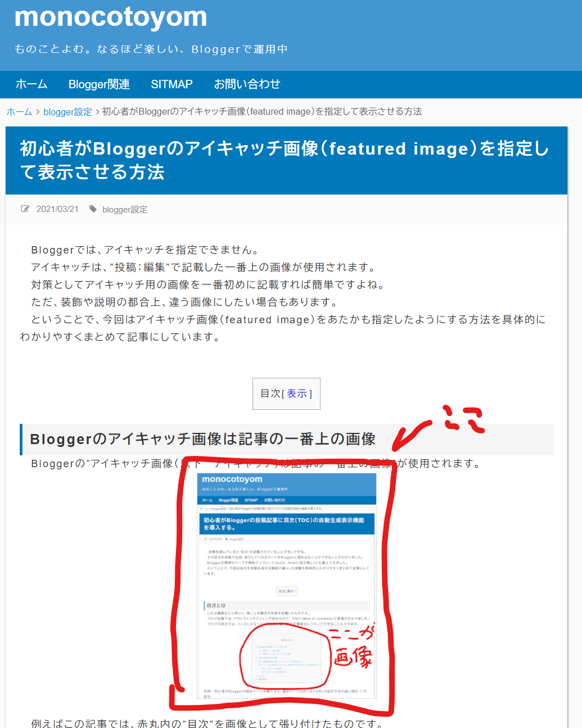Go to ホーム in navigation bar
Screen dimensions: 582x728
[31, 84]
